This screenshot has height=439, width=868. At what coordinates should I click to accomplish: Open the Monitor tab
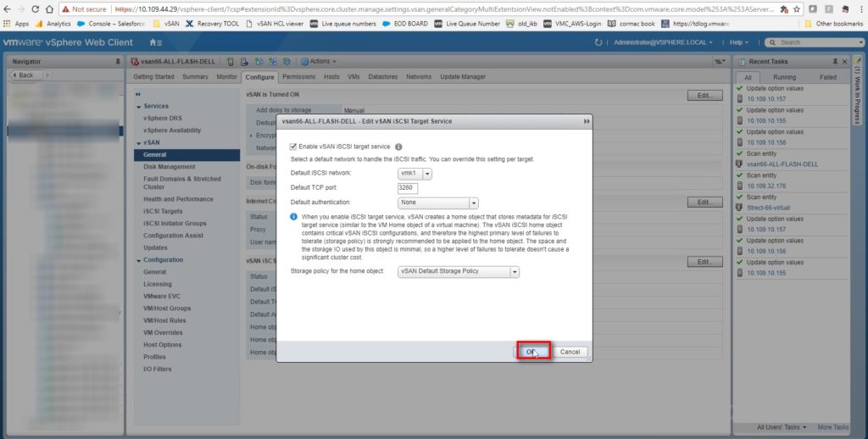click(226, 76)
